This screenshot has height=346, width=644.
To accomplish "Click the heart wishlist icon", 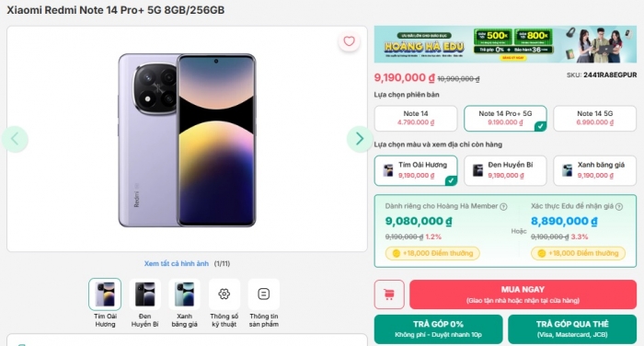I will (349, 41).
